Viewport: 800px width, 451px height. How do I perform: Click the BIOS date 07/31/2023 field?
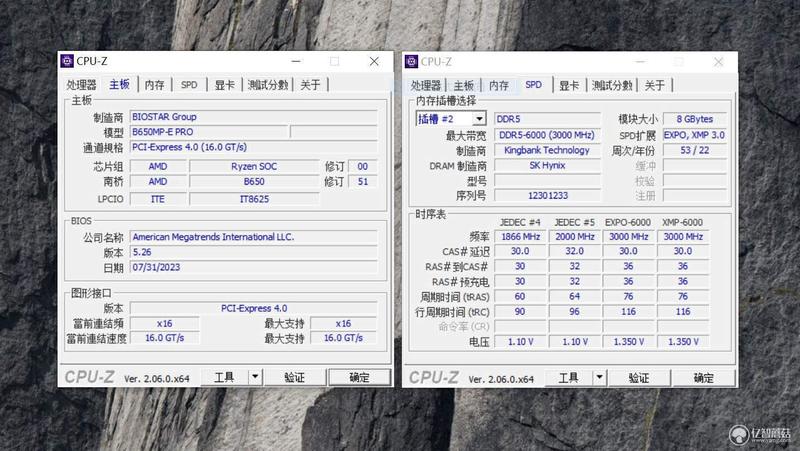254,267
